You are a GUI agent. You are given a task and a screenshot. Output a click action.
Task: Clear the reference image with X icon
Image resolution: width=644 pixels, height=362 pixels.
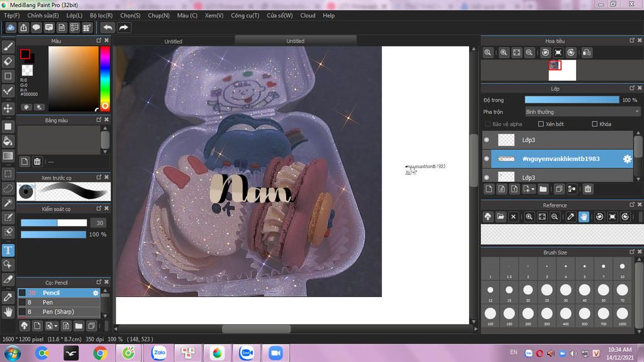click(513, 217)
